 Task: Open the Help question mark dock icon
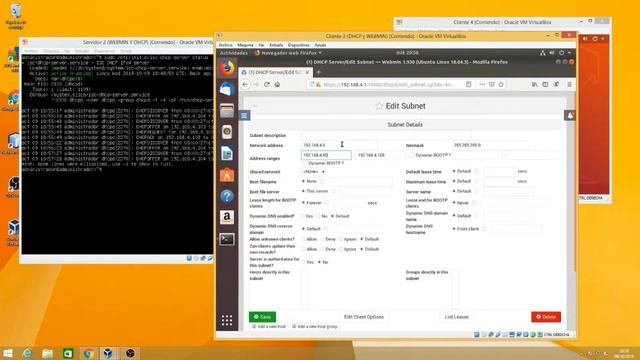pos(227,196)
